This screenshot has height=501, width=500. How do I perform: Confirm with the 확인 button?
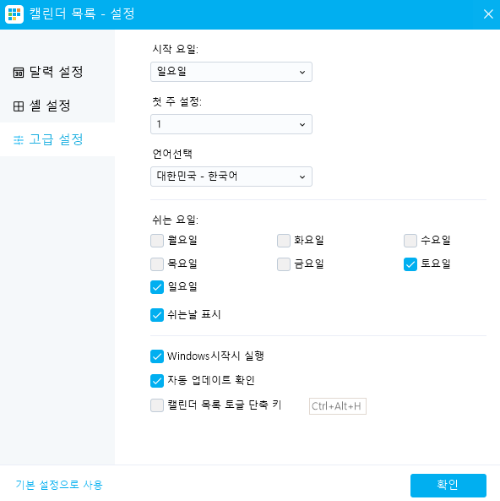pyautogui.click(x=448, y=485)
